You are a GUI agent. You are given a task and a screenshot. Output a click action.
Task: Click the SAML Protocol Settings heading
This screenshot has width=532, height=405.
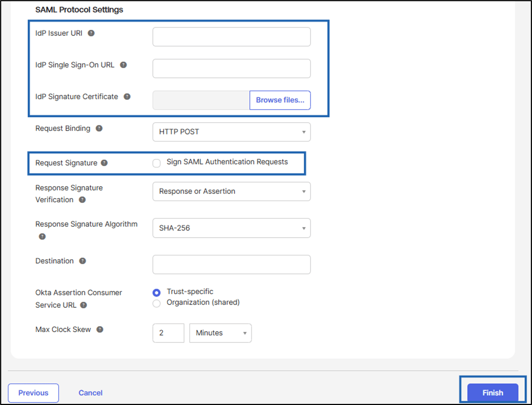[79, 10]
